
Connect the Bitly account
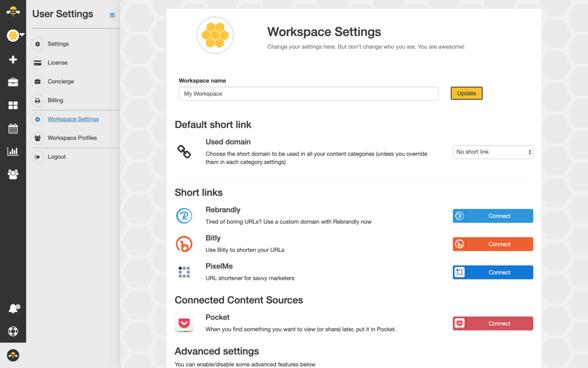492,244
